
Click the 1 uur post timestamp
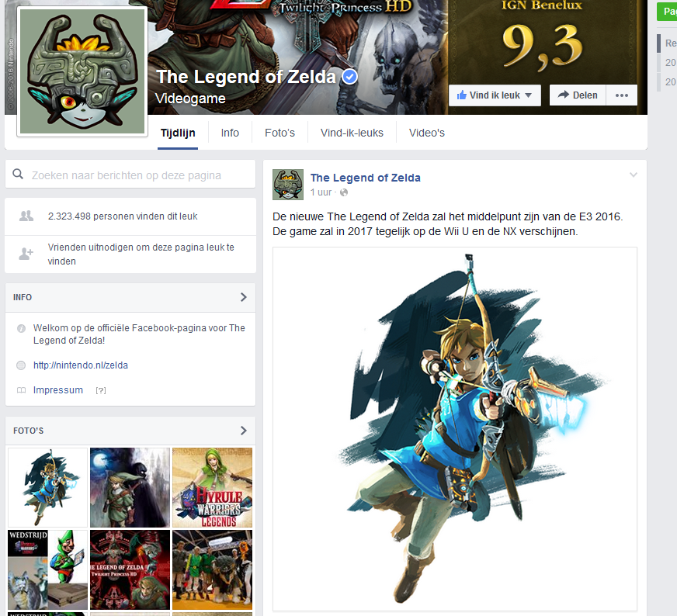click(x=321, y=192)
